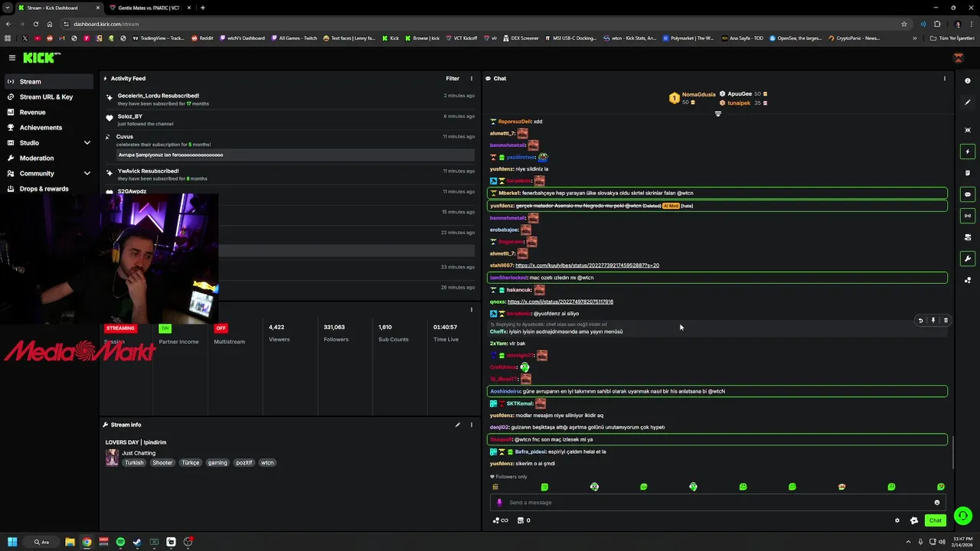Click the Chat panel scrollbar
Image resolution: width=980 pixels, height=551 pixels.
tap(953, 452)
